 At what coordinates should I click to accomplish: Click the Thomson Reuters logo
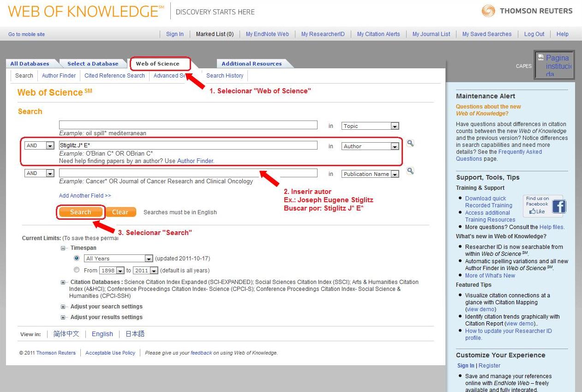tap(527, 11)
